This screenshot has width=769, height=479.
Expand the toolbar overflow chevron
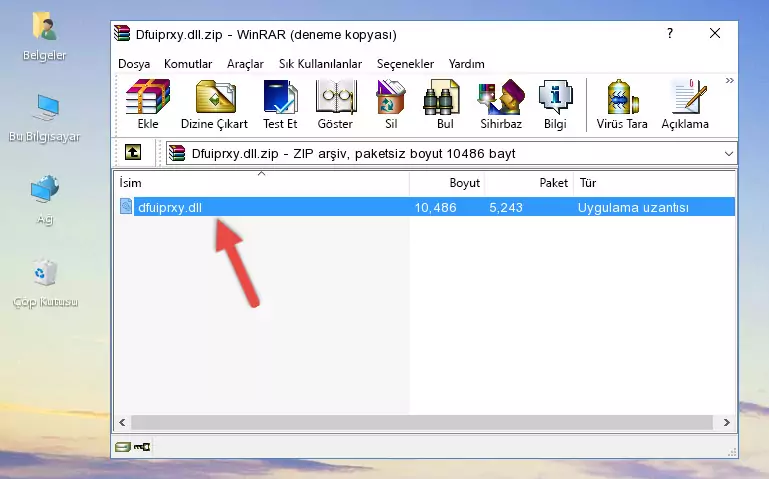pyautogui.click(x=729, y=80)
